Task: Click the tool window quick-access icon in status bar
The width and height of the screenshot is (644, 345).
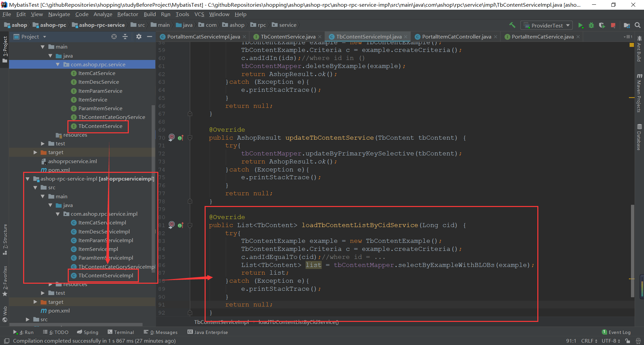Action: pos(6,341)
